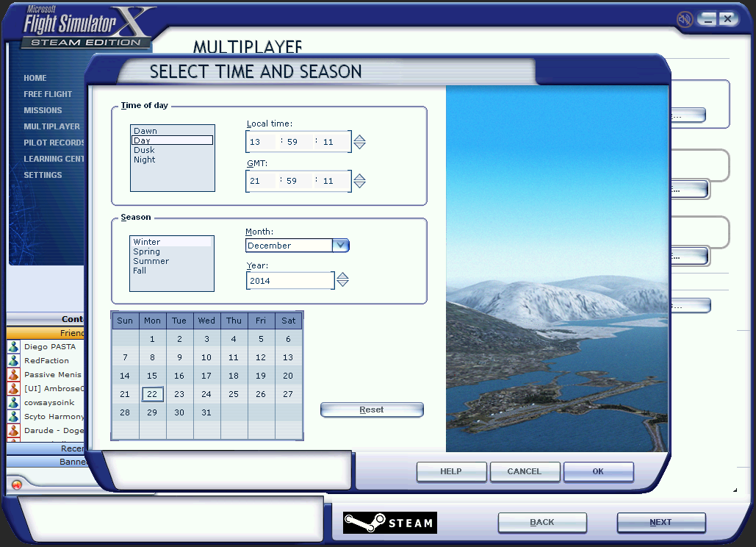756x547 pixels.
Task: Click RedFaction's friend avatar icon
Action: 13,361
